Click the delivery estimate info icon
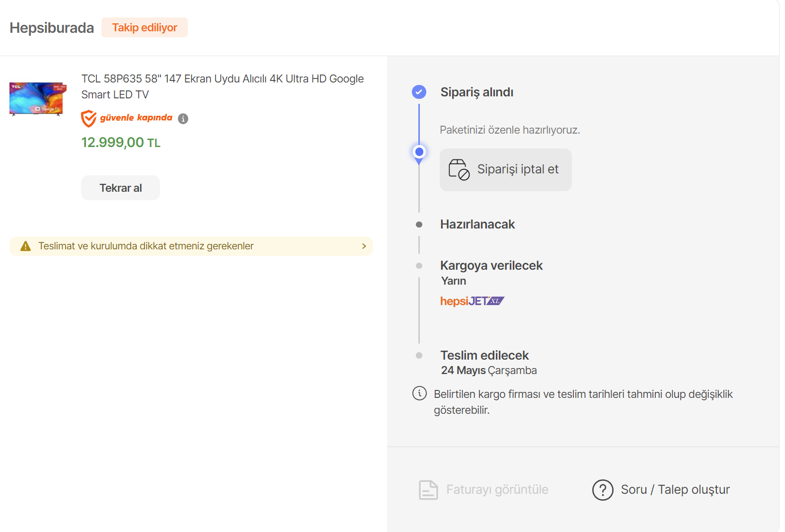This screenshot has width=785, height=532. [x=419, y=393]
